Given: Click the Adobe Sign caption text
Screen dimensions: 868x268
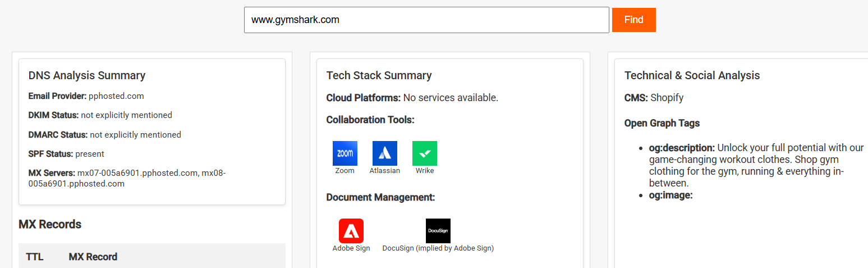Looking at the screenshot, I should (351, 248).
